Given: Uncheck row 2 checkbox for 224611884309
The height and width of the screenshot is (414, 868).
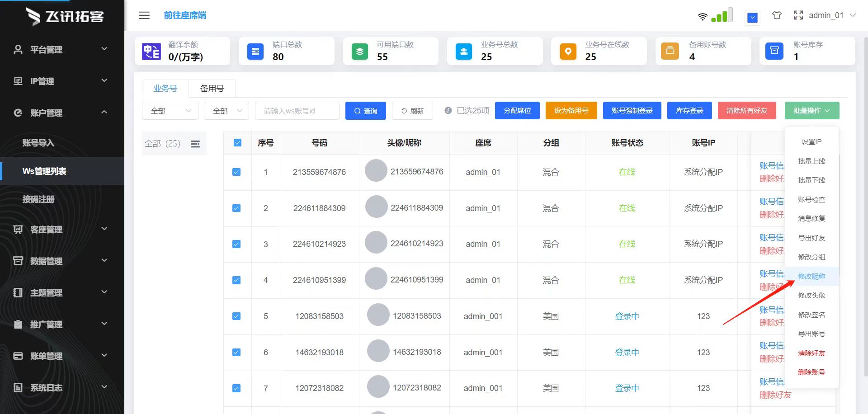Looking at the screenshot, I should point(236,208).
